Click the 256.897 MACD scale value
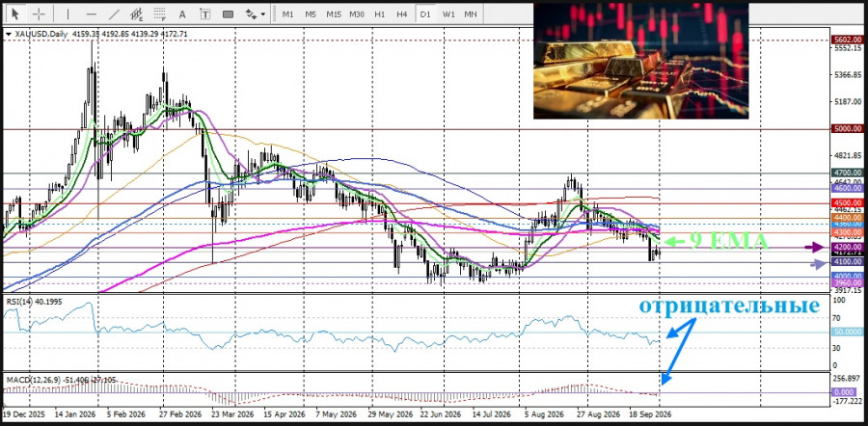Image resolution: width=868 pixels, height=426 pixels. pyautogui.click(x=848, y=379)
